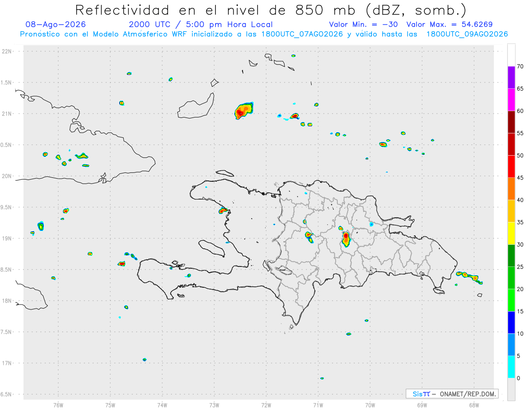The image size is (532, 411).
Task: Select the "69W" longitude axis label
Action: tap(422, 405)
